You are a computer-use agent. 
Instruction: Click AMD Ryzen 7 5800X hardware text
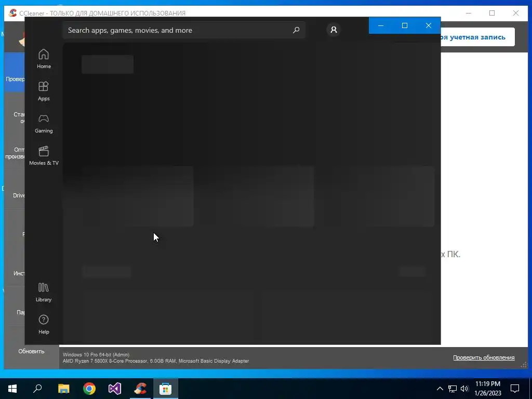click(x=156, y=361)
